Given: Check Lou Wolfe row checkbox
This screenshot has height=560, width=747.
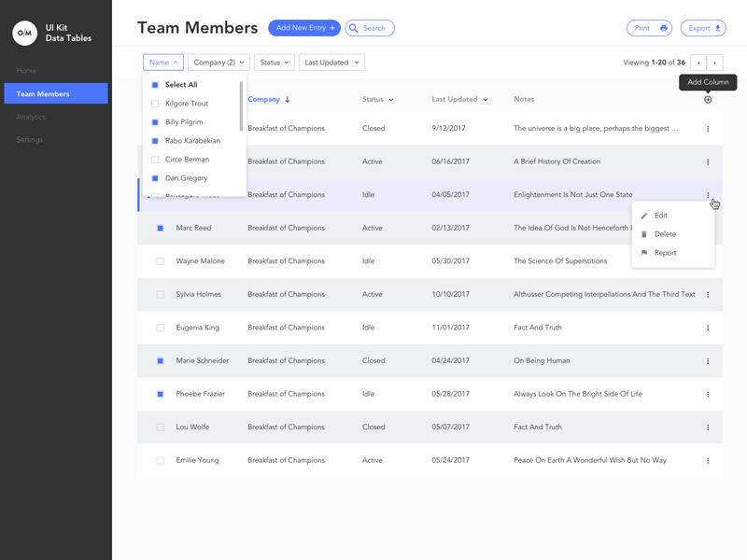Looking at the screenshot, I should pyautogui.click(x=161, y=427).
